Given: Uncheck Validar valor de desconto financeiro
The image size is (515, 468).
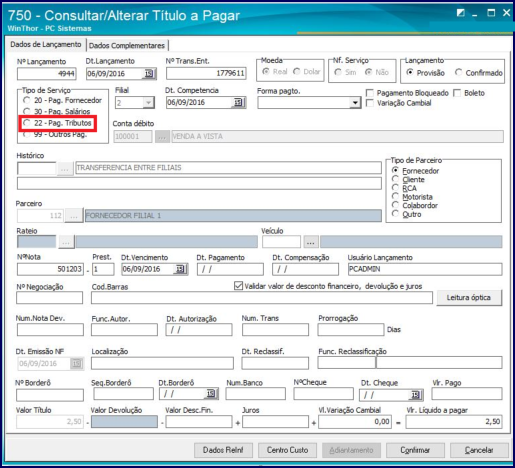Looking at the screenshot, I should point(238,286).
